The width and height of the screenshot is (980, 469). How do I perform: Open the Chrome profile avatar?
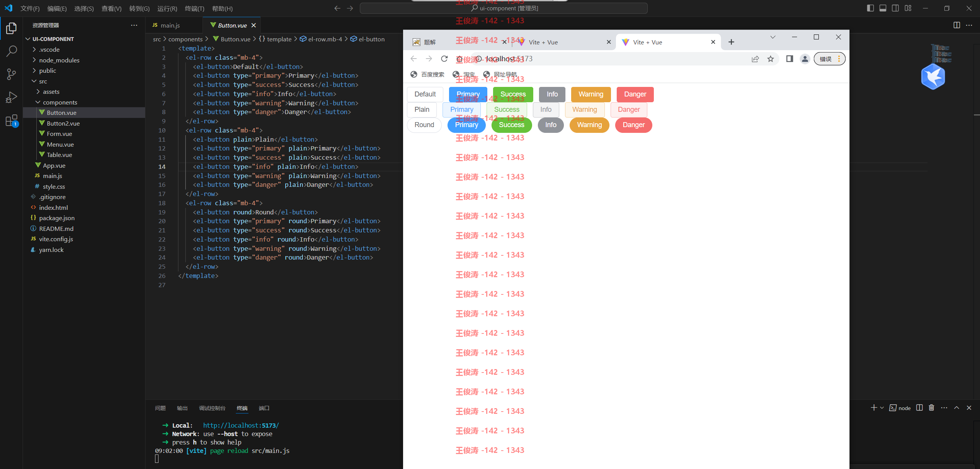(x=805, y=59)
